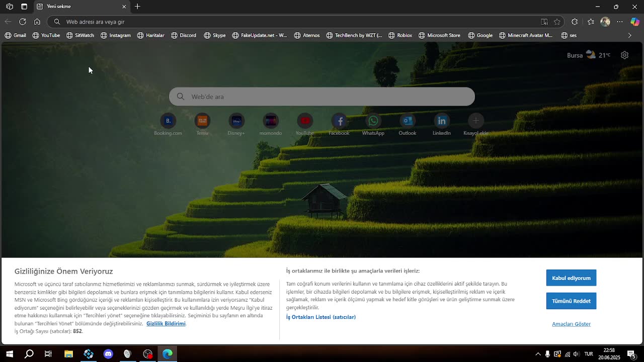Open page settings gear icon

pos(624,55)
